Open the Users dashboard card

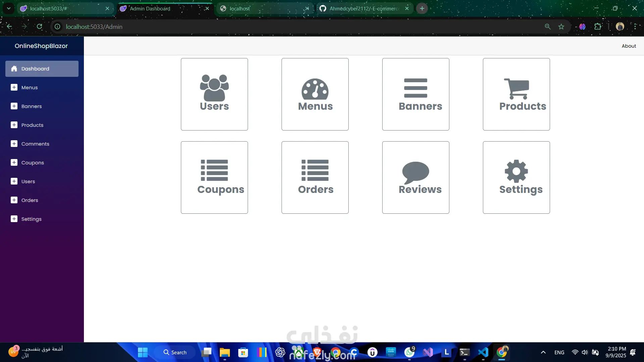click(x=214, y=94)
